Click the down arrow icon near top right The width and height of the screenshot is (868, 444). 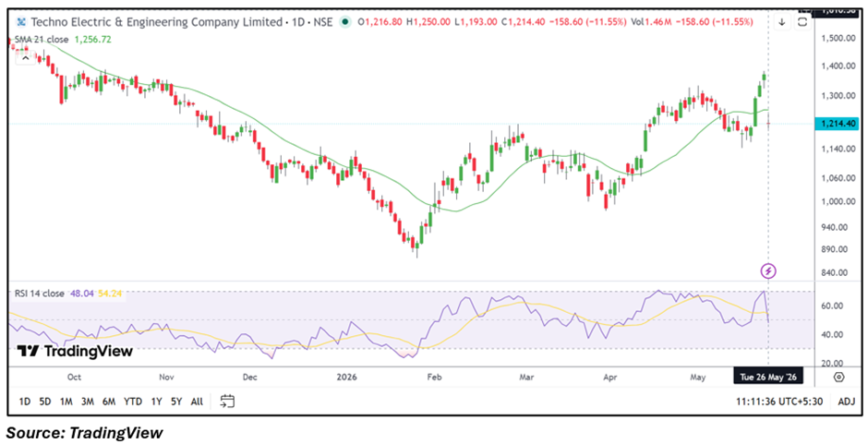click(x=782, y=22)
